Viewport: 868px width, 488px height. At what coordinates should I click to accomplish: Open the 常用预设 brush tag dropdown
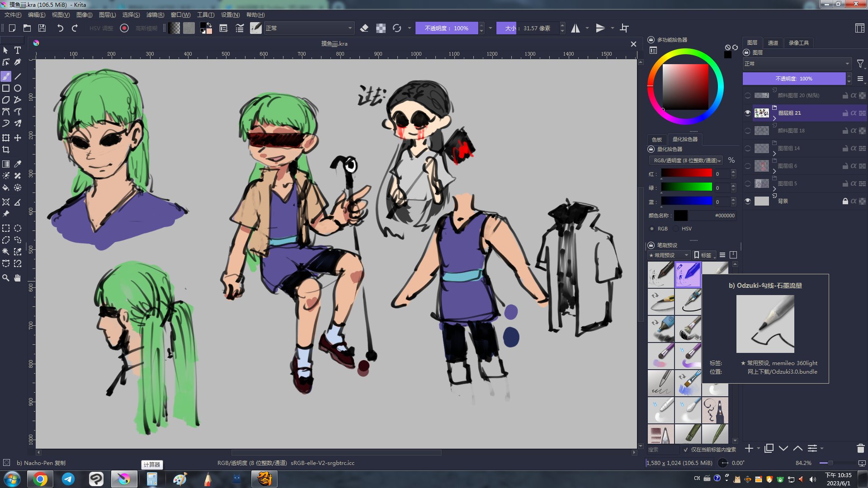[x=669, y=255]
